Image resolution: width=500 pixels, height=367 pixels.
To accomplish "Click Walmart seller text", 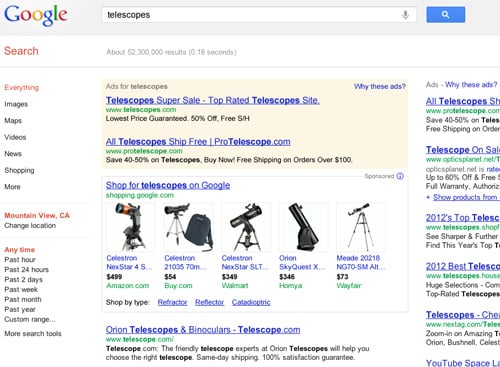I will coord(235,286).
